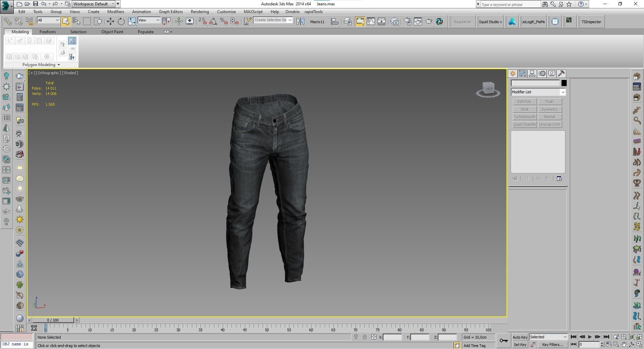The image size is (644, 349).
Task: Click the Unlink Selection icon
Action: (x=19, y=21)
